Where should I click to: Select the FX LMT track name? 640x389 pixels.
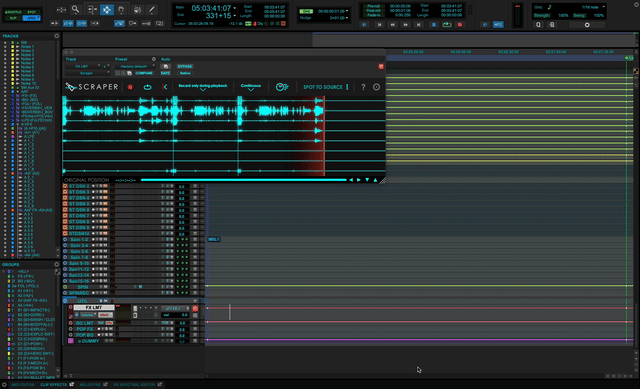click(x=94, y=307)
